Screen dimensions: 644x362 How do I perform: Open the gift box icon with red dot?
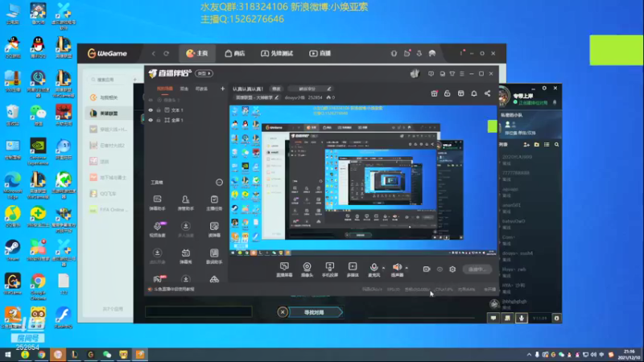[434, 93]
